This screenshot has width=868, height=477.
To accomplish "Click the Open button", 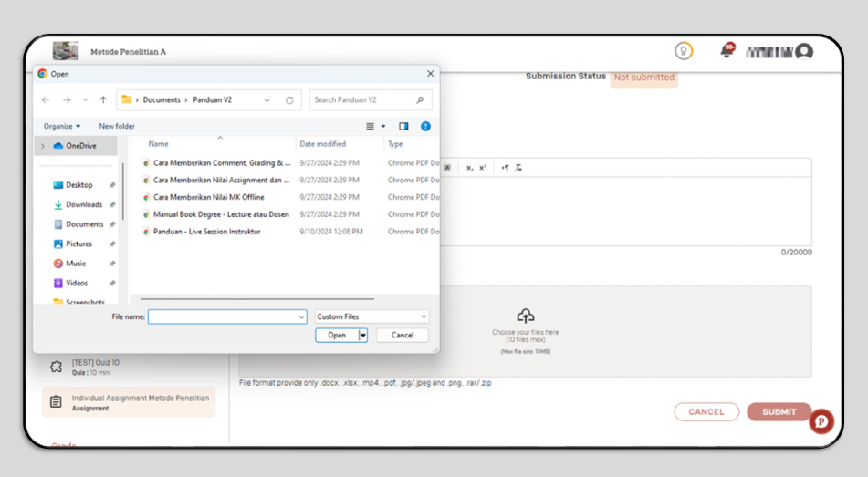I will point(337,336).
